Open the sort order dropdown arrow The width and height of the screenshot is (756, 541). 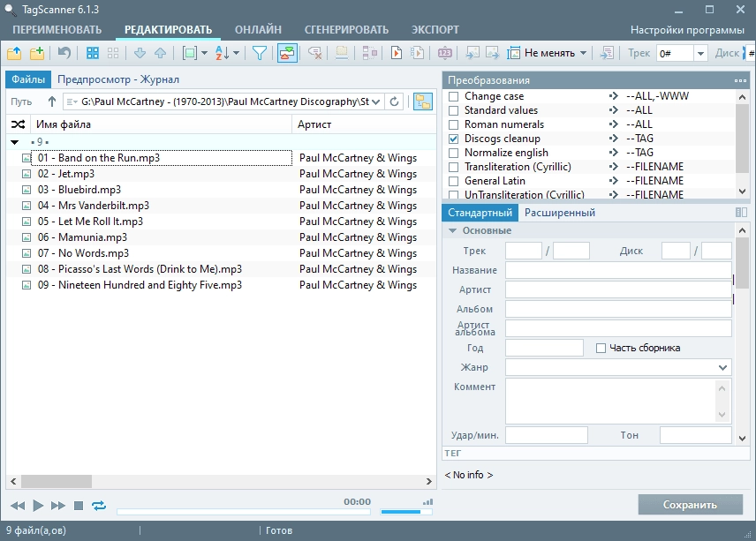click(236, 53)
